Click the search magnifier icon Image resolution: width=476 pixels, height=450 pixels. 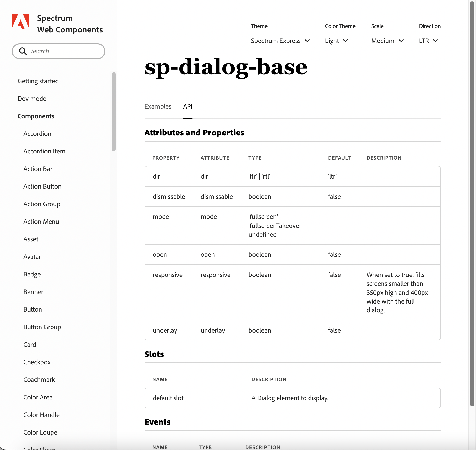[x=23, y=51]
